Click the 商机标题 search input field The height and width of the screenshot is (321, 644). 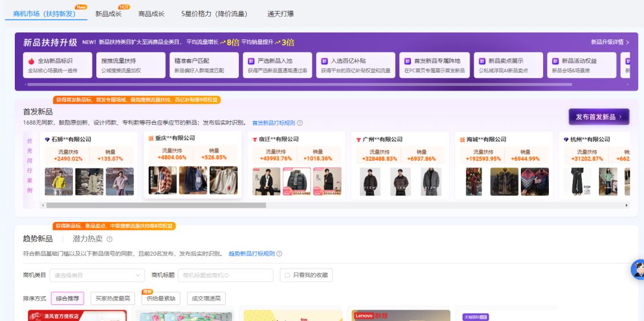[225, 275]
